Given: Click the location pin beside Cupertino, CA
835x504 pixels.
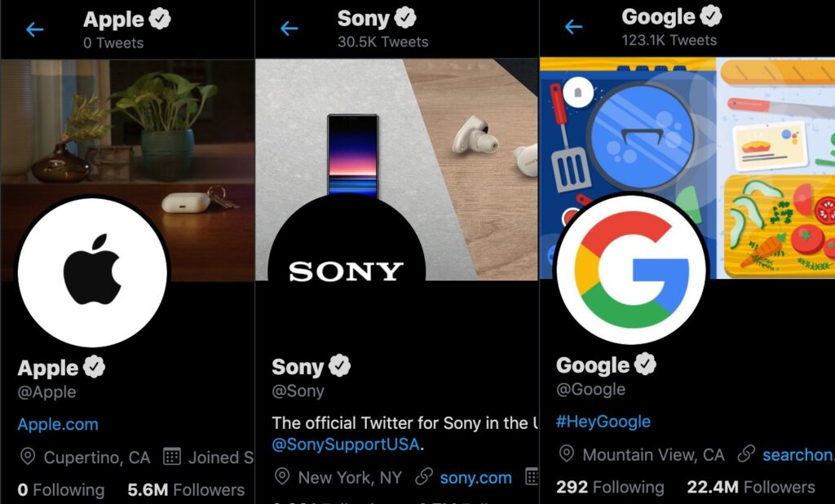Looking at the screenshot, I should tap(27, 458).
